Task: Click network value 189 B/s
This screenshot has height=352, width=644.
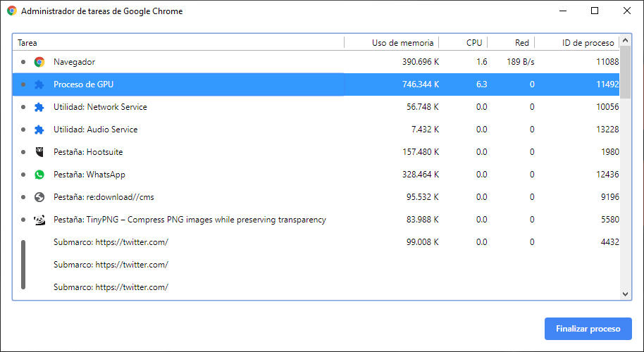Action: [521, 62]
